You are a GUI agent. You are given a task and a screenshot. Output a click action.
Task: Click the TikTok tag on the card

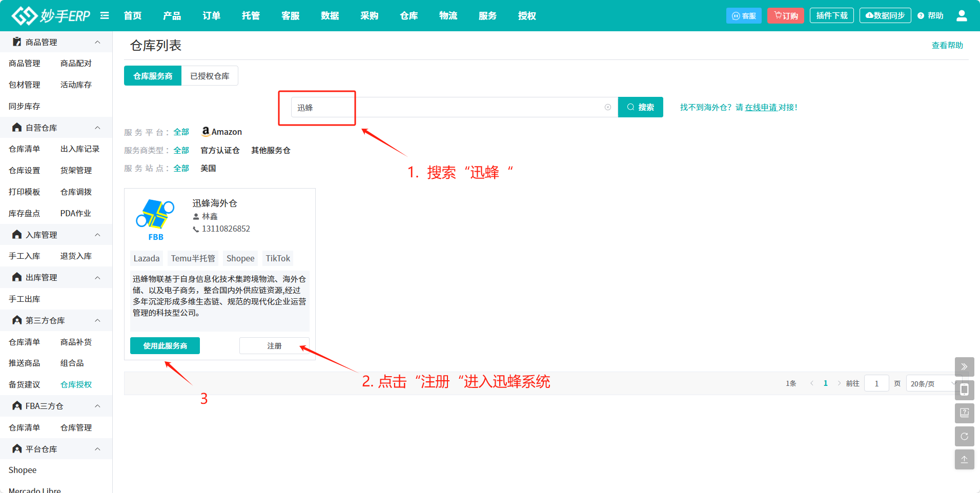point(278,258)
